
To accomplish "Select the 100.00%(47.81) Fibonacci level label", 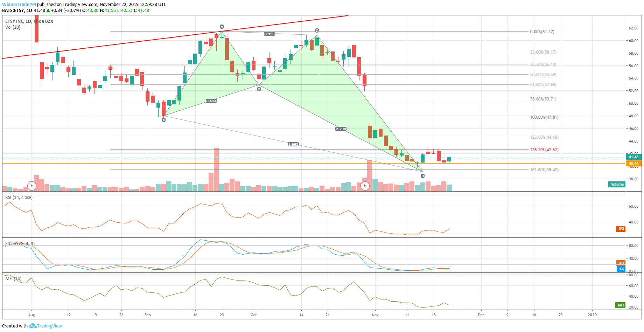I will click(544, 117).
